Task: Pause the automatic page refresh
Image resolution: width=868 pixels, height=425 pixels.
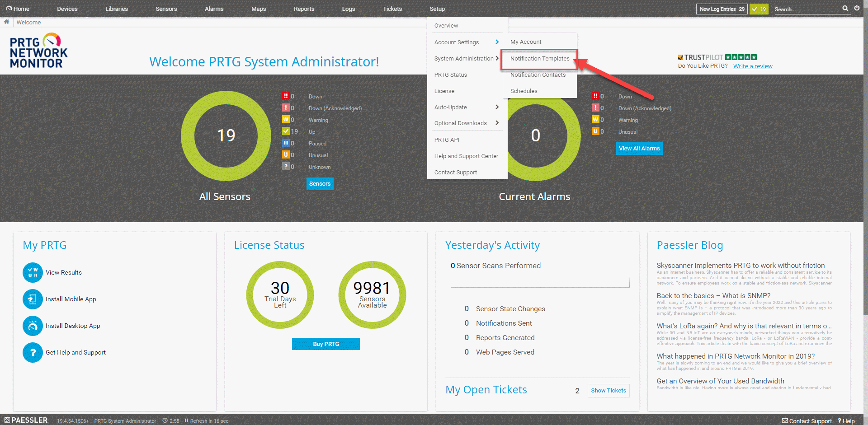Action: pos(186,420)
